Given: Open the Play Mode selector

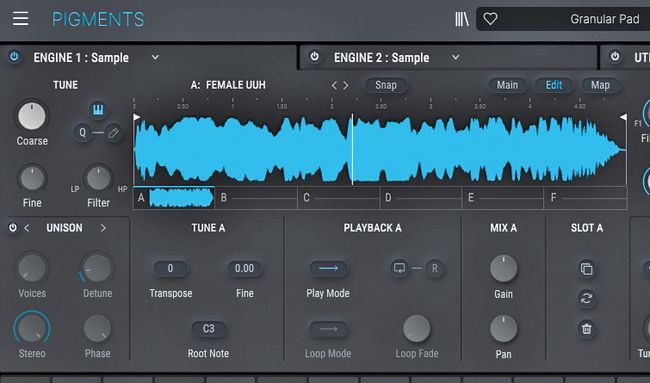Looking at the screenshot, I should click(328, 269).
